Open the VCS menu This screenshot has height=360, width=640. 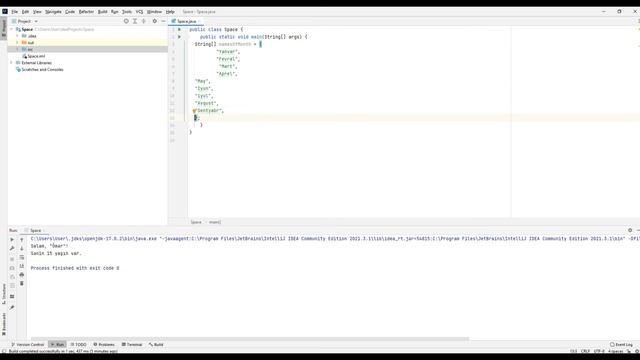click(x=140, y=12)
